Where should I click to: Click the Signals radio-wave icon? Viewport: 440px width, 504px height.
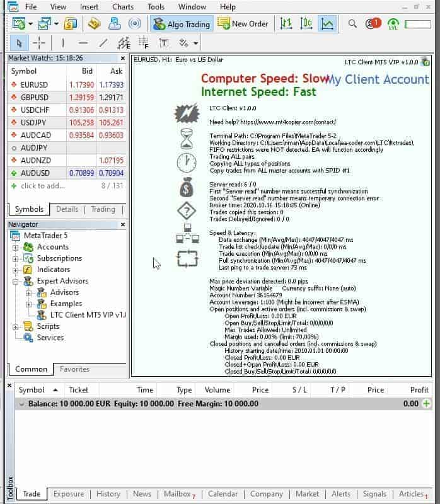134,24
